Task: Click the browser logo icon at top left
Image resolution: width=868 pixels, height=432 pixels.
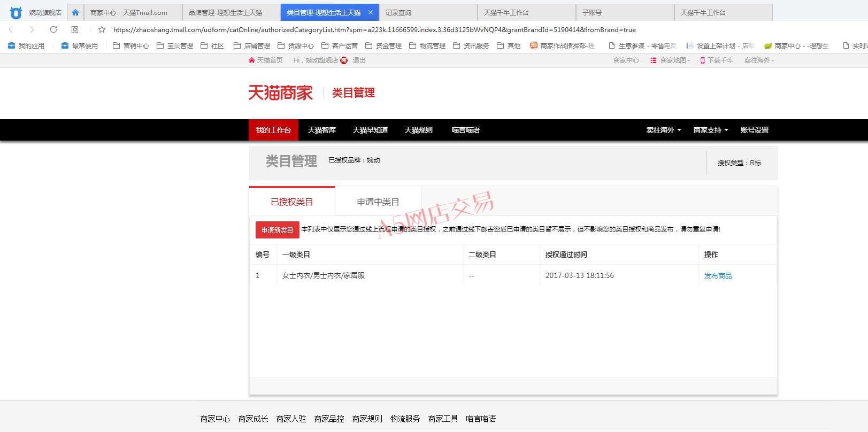Action: point(16,12)
